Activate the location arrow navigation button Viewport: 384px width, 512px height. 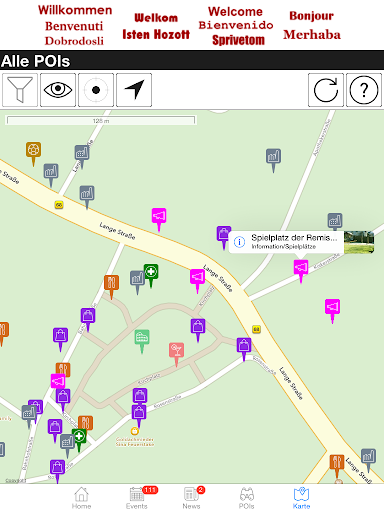point(134,90)
